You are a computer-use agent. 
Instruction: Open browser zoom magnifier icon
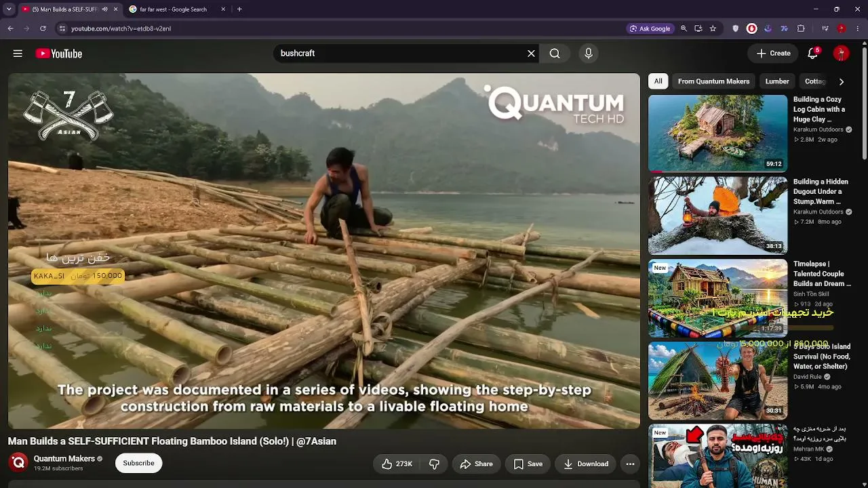684,28
